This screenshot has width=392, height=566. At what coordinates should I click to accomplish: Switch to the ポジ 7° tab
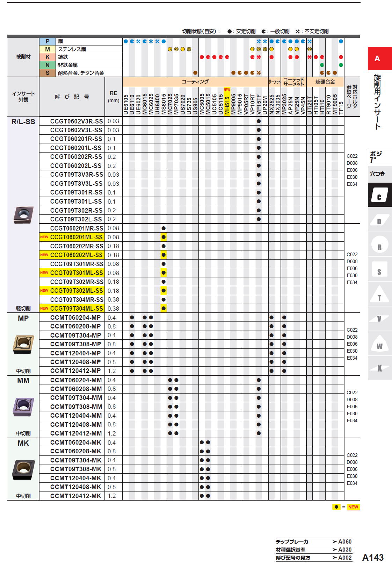(x=379, y=157)
